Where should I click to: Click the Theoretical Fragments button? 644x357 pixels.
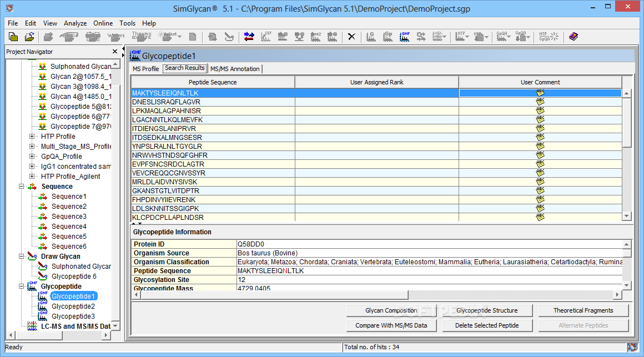point(583,310)
